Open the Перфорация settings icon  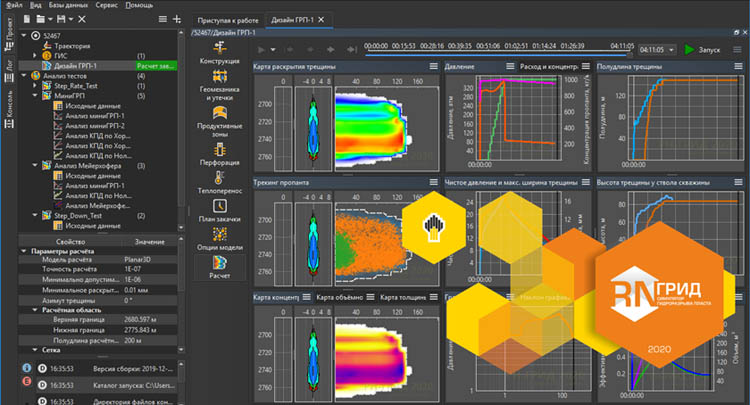click(x=219, y=150)
